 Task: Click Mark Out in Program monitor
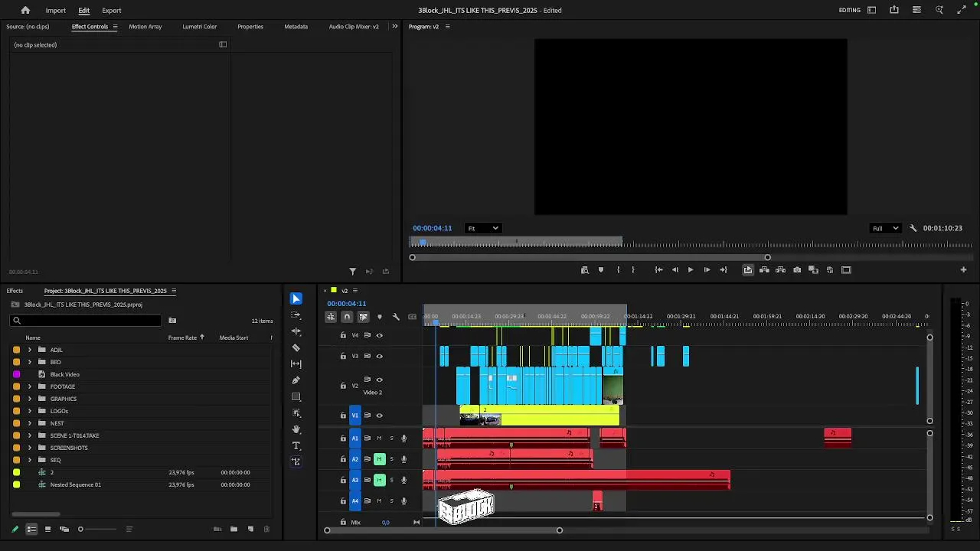(x=632, y=269)
